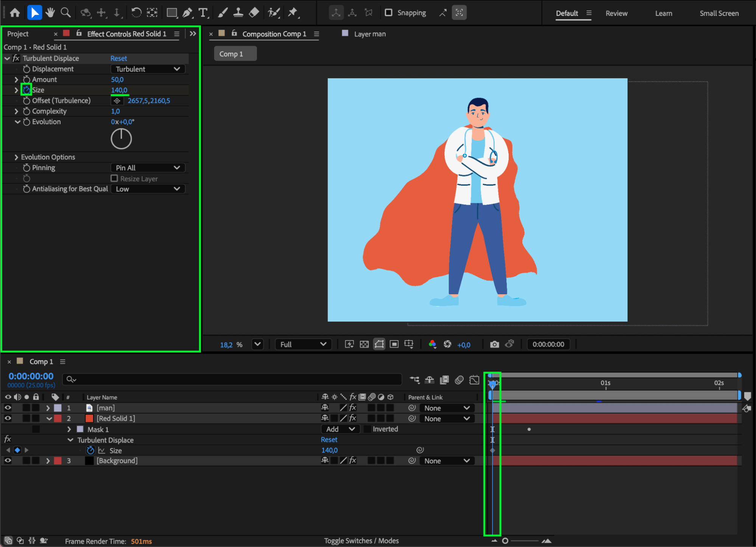Screen dimensions: 756x547
Task: Click the Home icon in the toolbar
Action: [x=15, y=13]
